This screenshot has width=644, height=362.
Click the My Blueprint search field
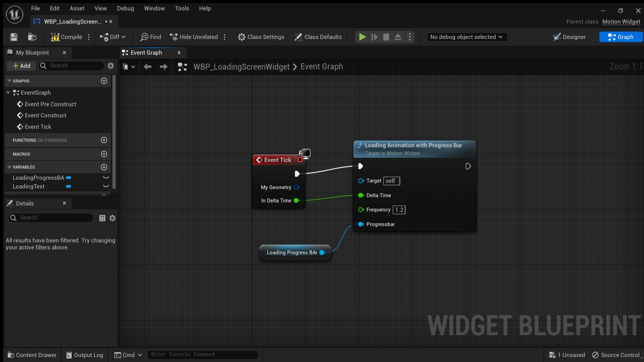(x=71, y=65)
